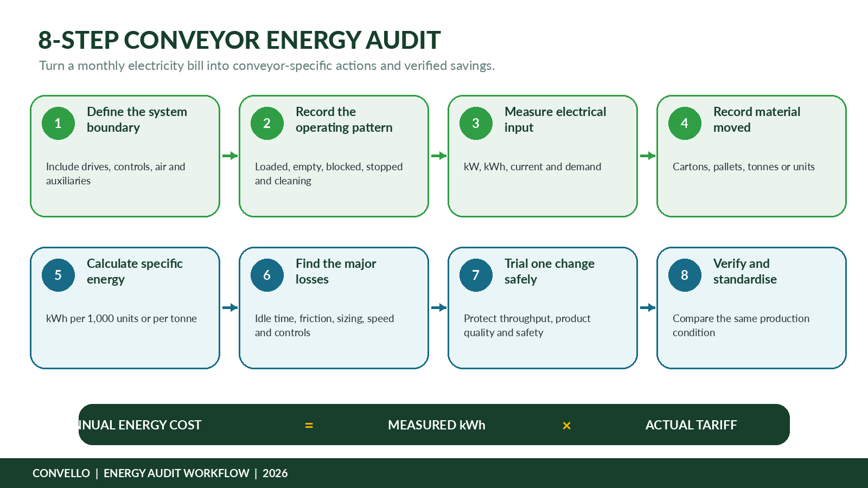Select "Record the operating pattern" heading
Viewport: 868px width, 488px height.
click(x=344, y=119)
